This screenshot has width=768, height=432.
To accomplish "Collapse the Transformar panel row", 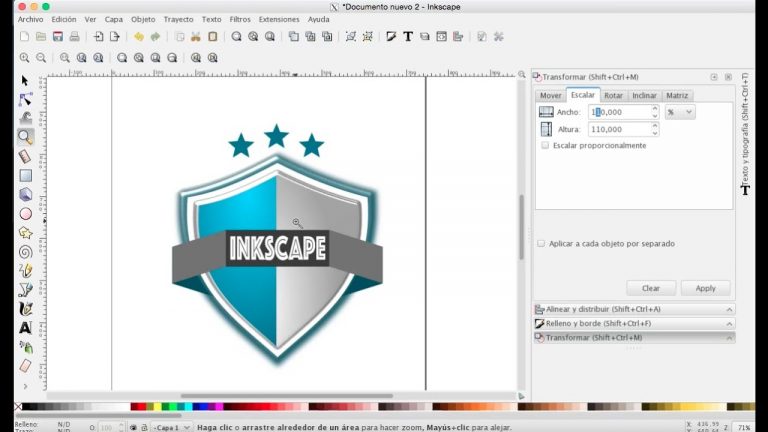I will pyautogui.click(x=635, y=337).
